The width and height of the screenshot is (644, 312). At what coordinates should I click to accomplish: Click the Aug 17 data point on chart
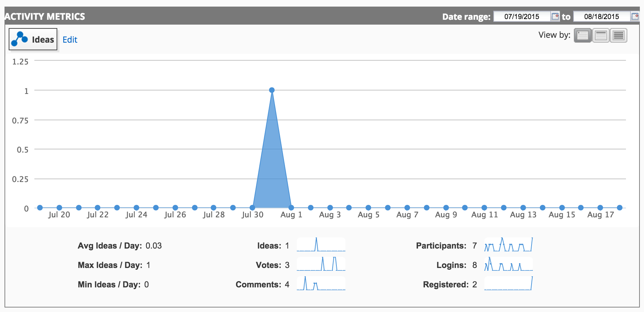pos(600,208)
